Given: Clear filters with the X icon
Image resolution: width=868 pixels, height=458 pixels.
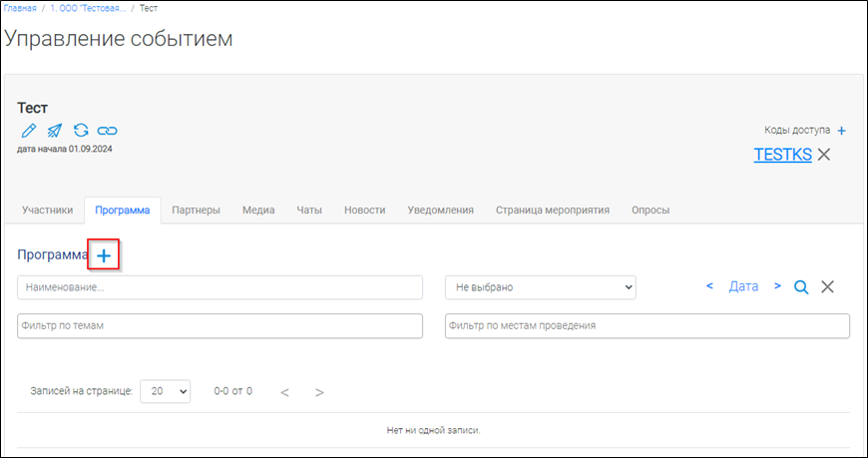Looking at the screenshot, I should [827, 287].
